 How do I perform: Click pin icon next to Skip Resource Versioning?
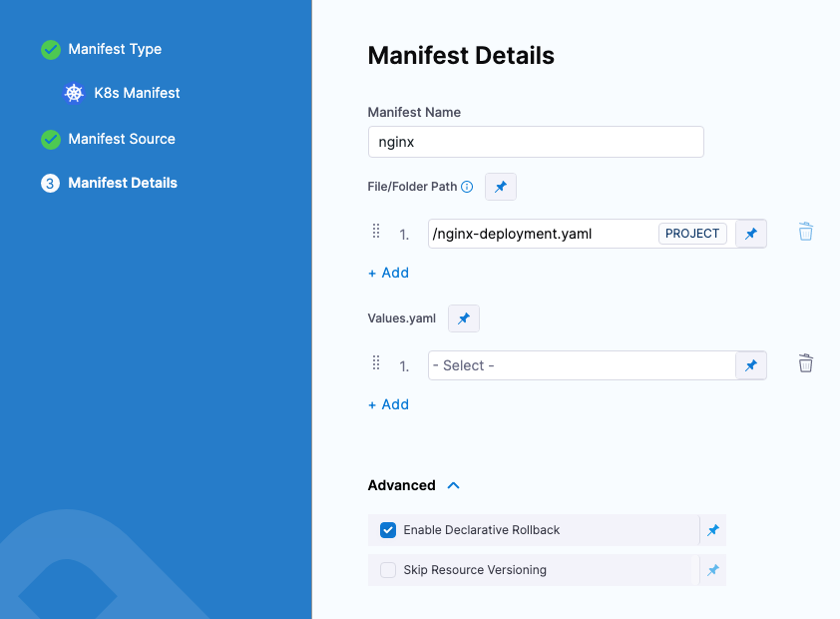click(x=712, y=570)
